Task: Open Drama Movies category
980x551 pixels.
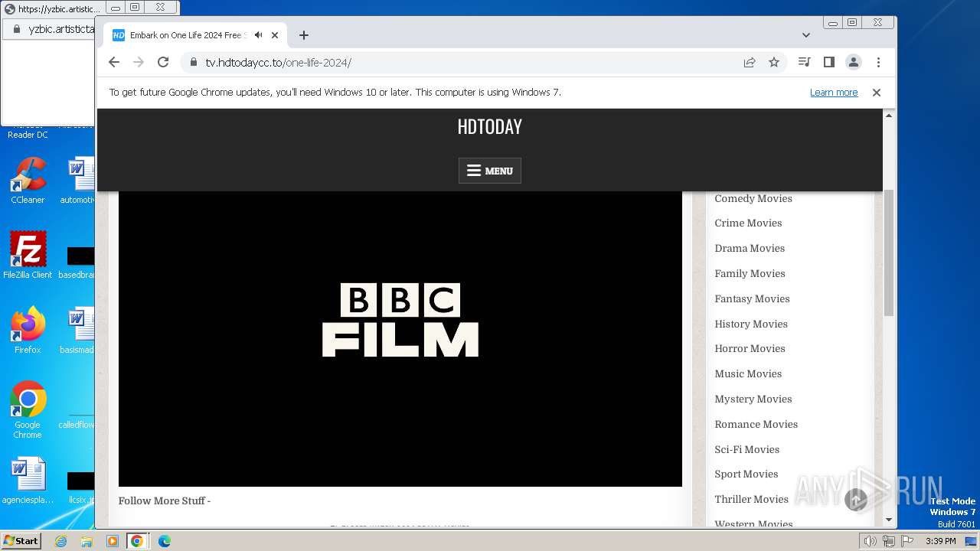Action: coord(750,248)
